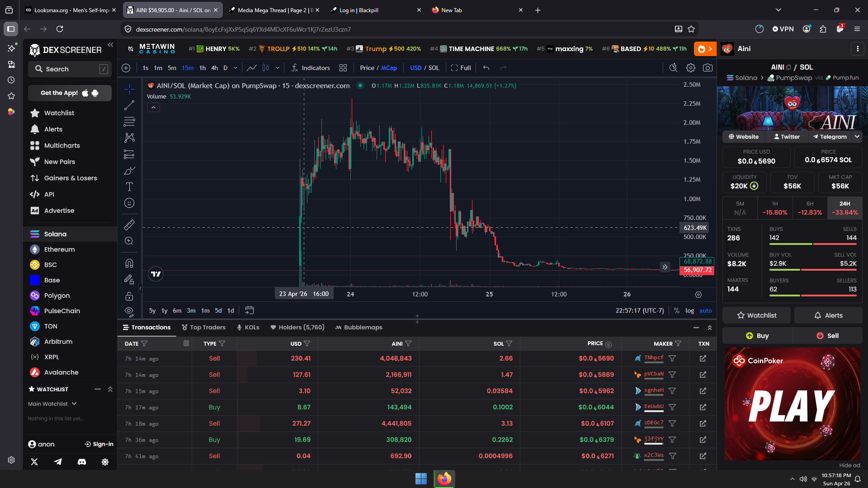Select the text annotation tool
The width and height of the screenshot is (868, 488).
[x=129, y=187]
